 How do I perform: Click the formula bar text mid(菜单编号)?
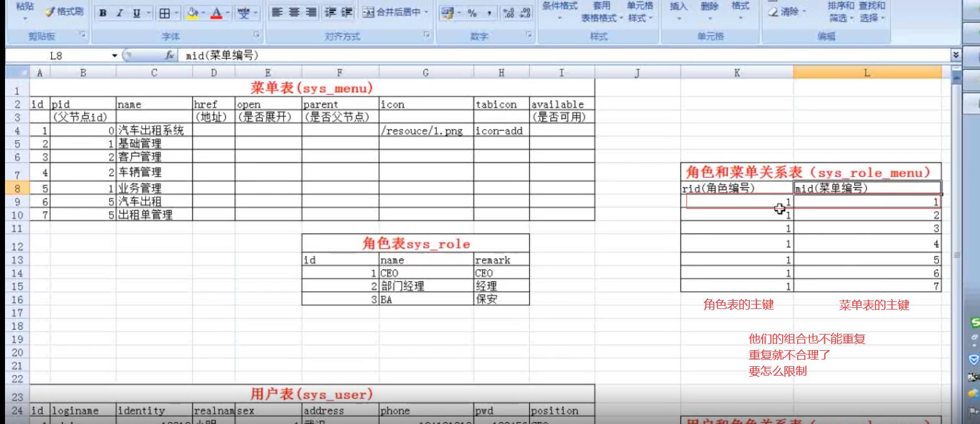[x=222, y=56]
